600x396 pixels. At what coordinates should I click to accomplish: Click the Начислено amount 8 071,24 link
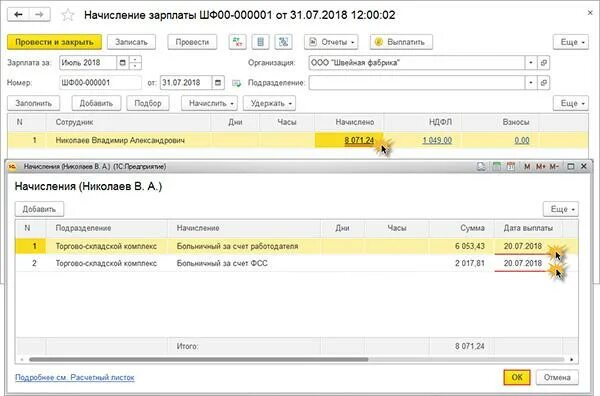click(359, 140)
